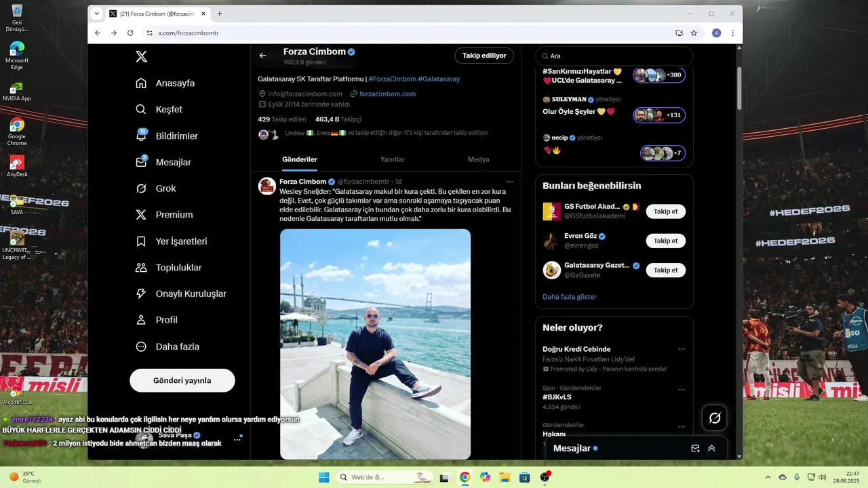Open Onaylı Kuruluşlar page

pos(181,293)
